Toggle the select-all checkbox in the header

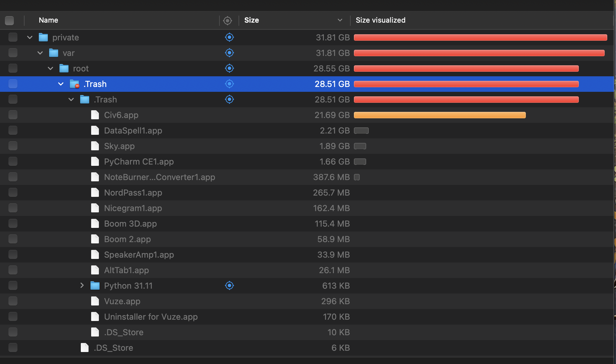(x=9, y=21)
